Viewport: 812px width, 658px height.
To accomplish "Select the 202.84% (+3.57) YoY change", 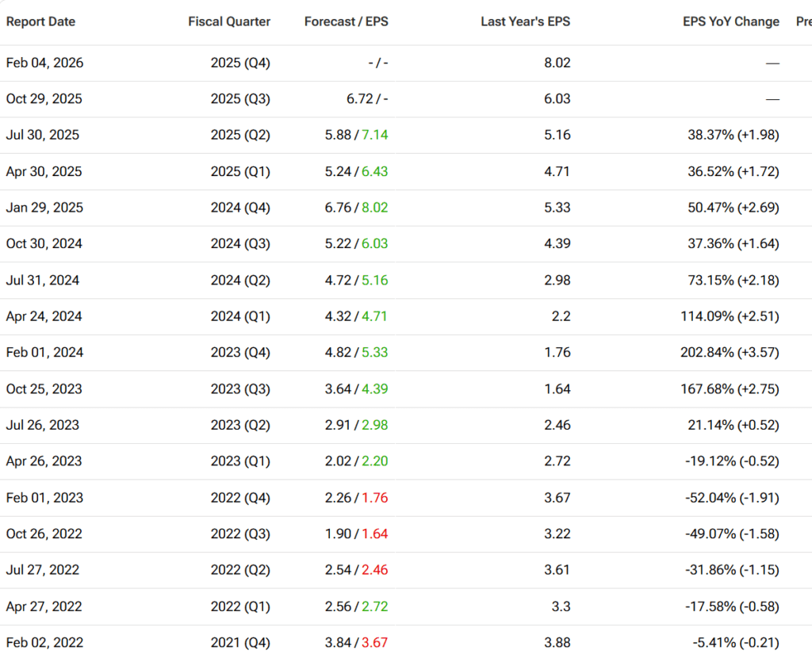I will tap(733, 352).
